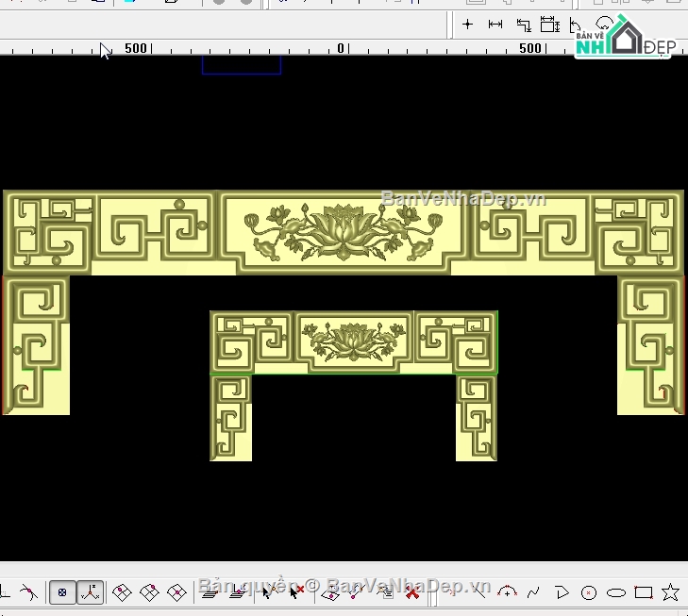This screenshot has width=688, height=616.
Task: Select the circle with center point tool
Action: click(589, 592)
